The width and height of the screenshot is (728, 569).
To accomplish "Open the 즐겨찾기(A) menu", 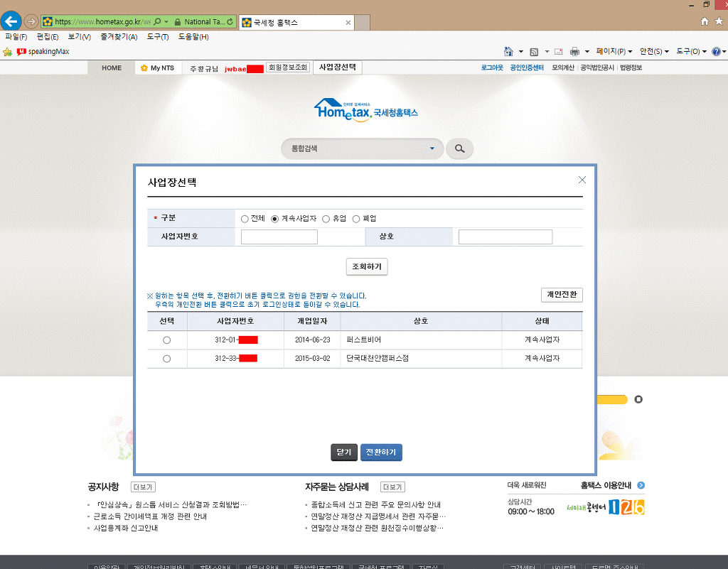I will coord(119,37).
